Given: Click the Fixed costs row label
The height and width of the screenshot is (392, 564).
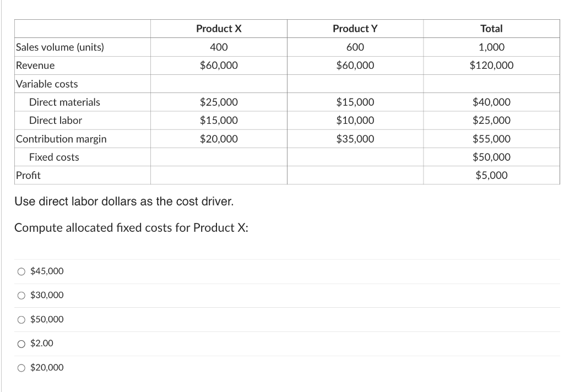Looking at the screenshot, I should pos(53,157).
